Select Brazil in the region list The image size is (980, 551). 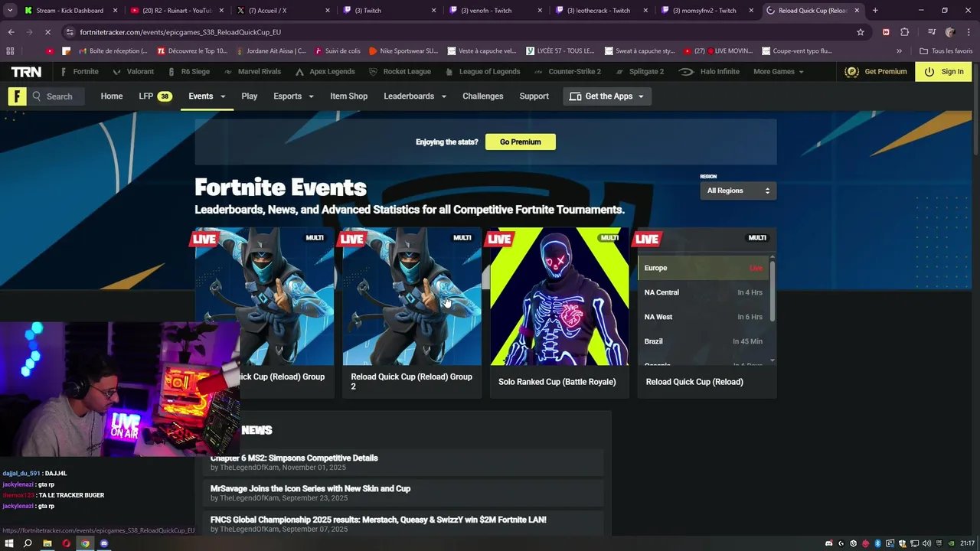(x=703, y=341)
